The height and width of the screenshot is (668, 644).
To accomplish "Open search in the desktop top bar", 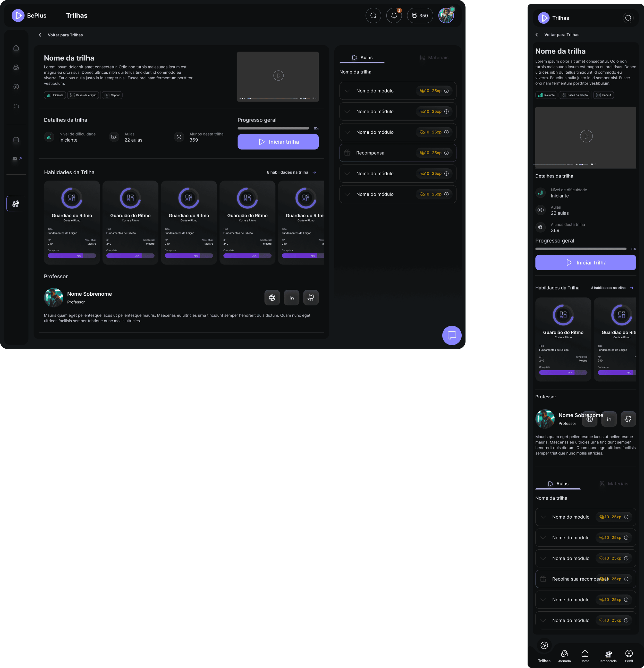I will click(x=373, y=16).
